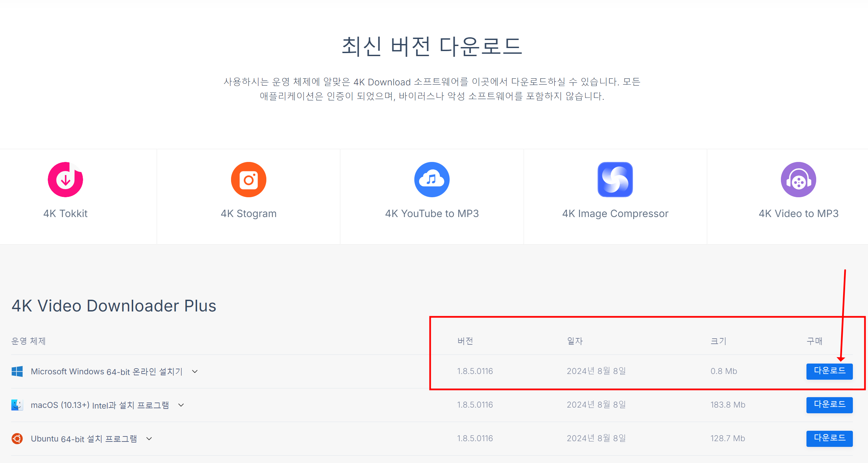Image resolution: width=868 pixels, height=463 pixels.
Task: Select the 4K Image Compressor icon
Action: [615, 179]
